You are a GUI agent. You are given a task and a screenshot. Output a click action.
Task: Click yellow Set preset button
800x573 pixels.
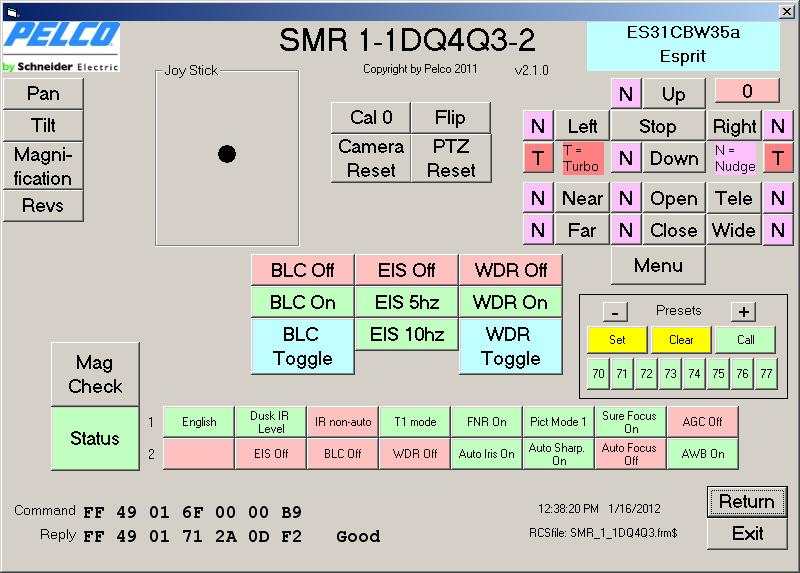click(x=617, y=340)
